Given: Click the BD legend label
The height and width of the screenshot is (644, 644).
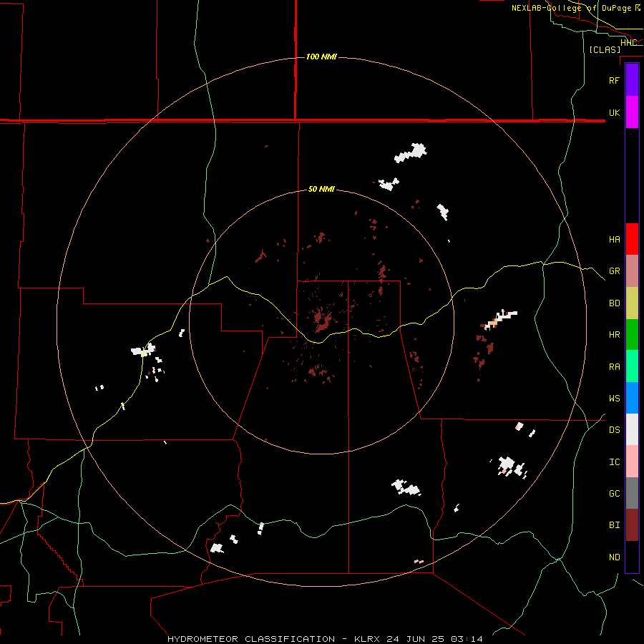Looking at the screenshot, I should [614, 303].
